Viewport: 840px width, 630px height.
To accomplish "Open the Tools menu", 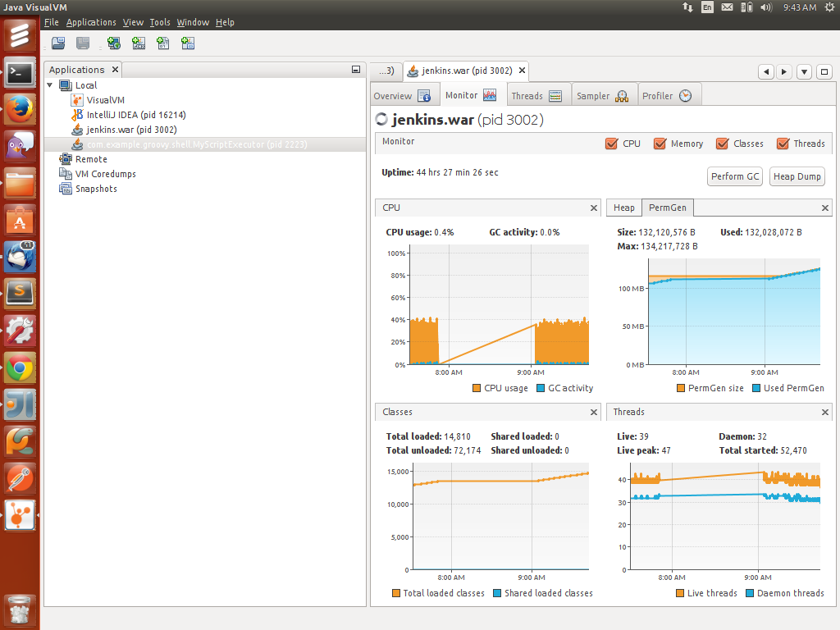I will (x=160, y=22).
